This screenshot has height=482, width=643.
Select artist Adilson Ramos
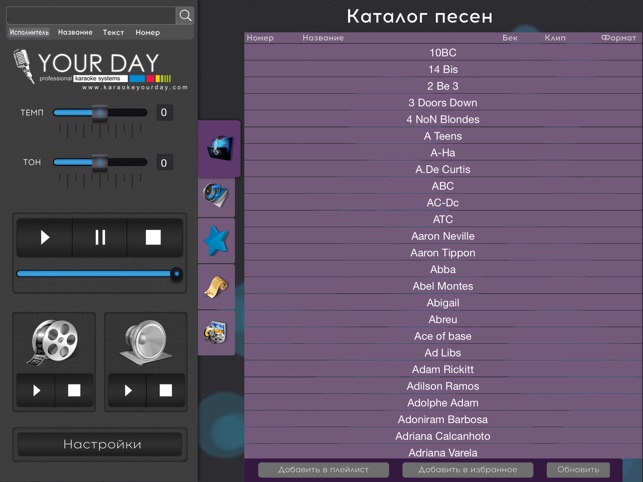(443, 386)
